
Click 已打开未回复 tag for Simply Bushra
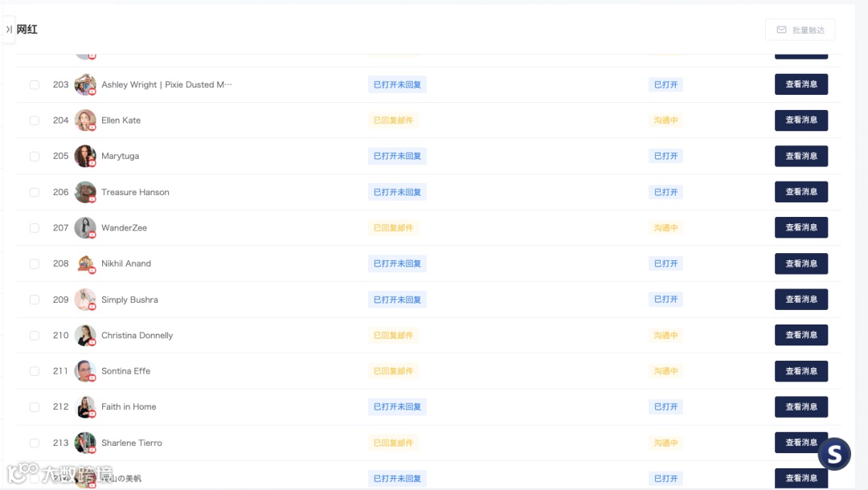pyautogui.click(x=397, y=299)
